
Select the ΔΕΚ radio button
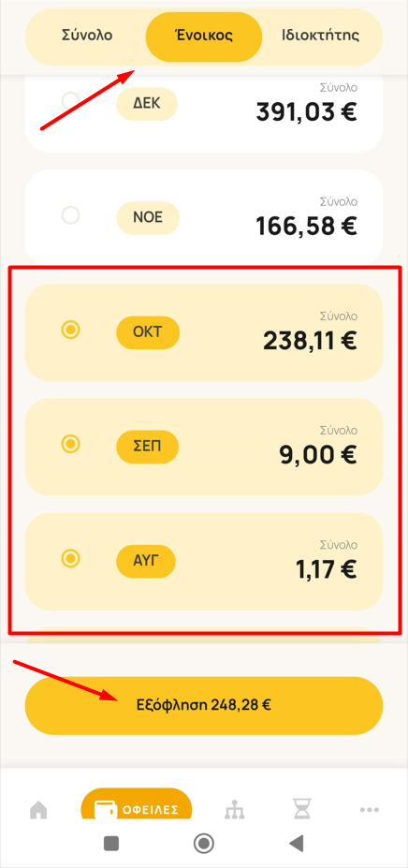[x=70, y=101]
